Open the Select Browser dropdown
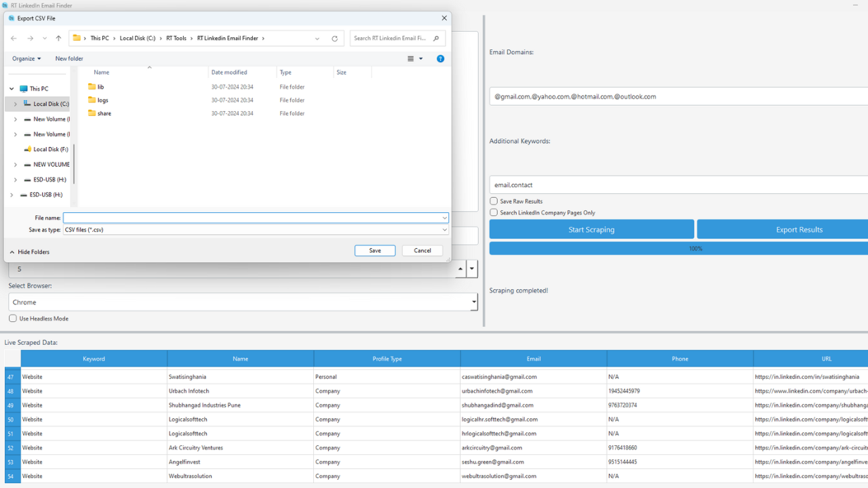Screen dimensions: 868x488 473,302
